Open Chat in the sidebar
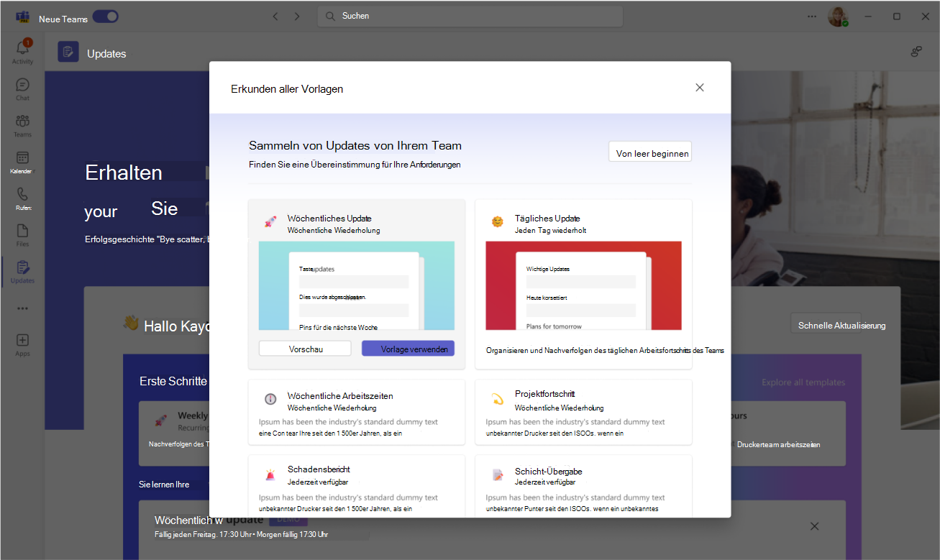This screenshot has height=560, width=940. pos(22,89)
